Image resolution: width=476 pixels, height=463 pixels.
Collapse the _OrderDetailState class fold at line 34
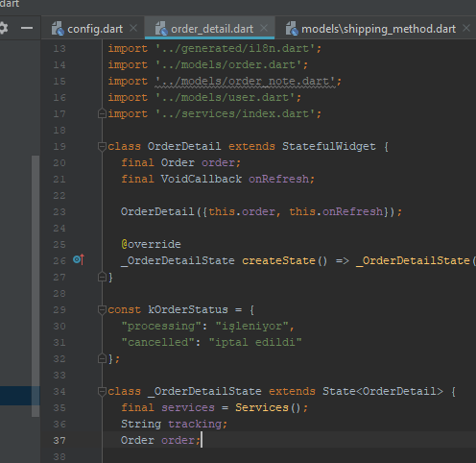point(102,391)
